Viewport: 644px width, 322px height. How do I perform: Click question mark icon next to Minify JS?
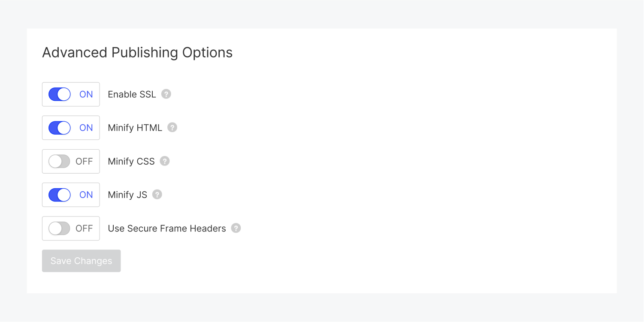157,195
